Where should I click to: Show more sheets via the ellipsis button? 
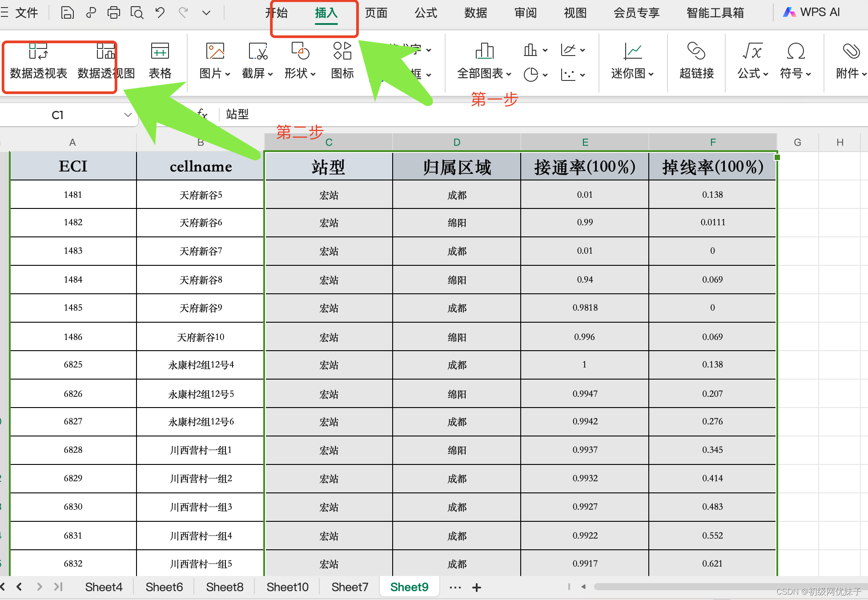455,588
